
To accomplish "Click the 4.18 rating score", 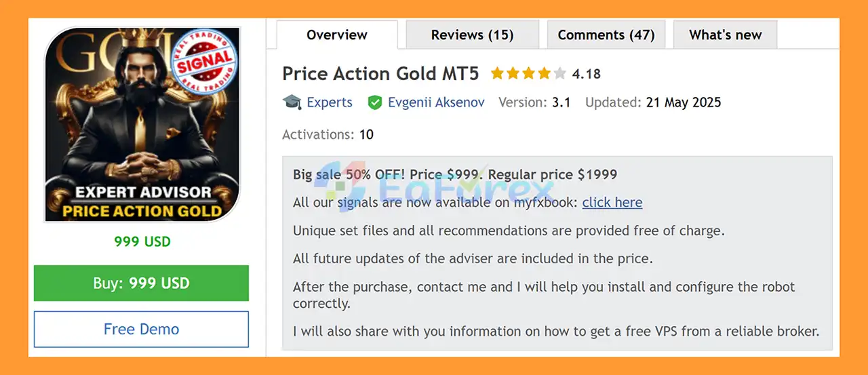I will (x=587, y=74).
